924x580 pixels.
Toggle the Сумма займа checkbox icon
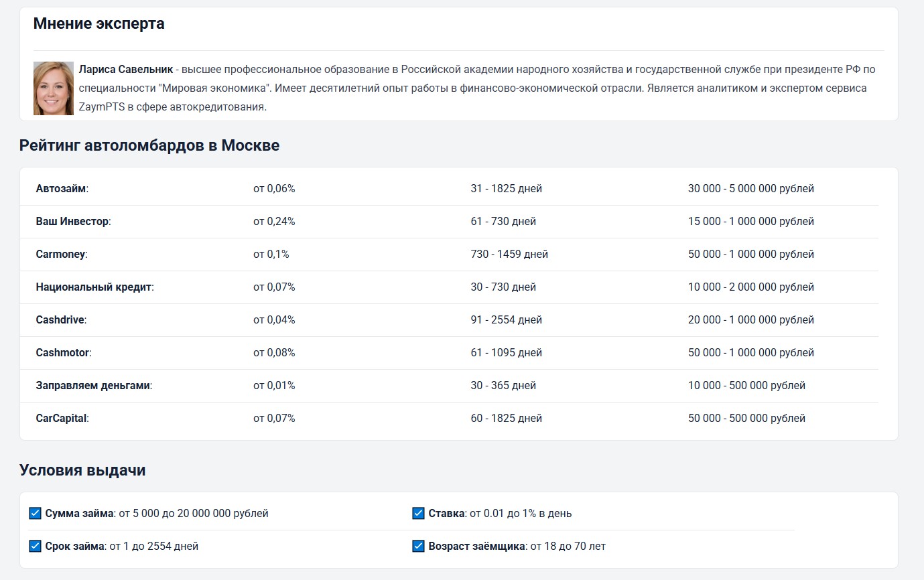[36, 514]
